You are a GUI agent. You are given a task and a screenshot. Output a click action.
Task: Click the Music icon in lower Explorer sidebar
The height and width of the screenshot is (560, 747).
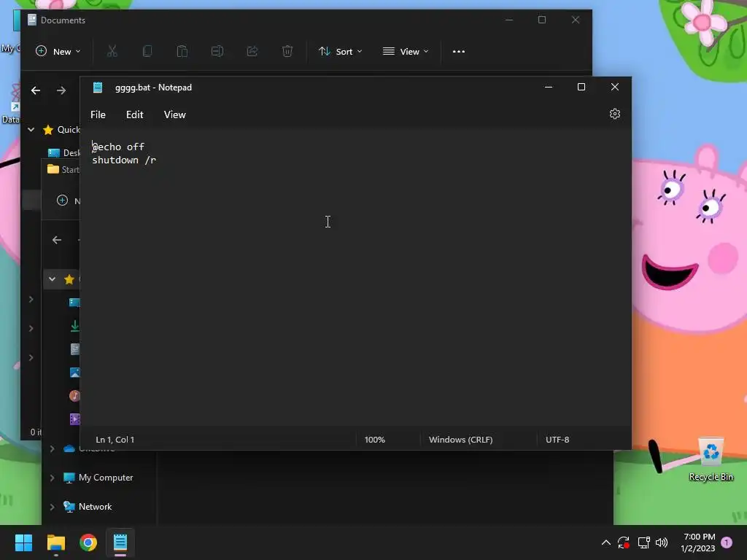click(75, 396)
